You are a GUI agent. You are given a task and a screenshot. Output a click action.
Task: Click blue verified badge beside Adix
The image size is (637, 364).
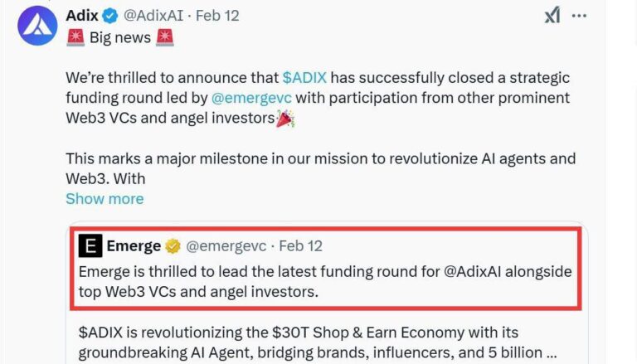[x=110, y=16]
